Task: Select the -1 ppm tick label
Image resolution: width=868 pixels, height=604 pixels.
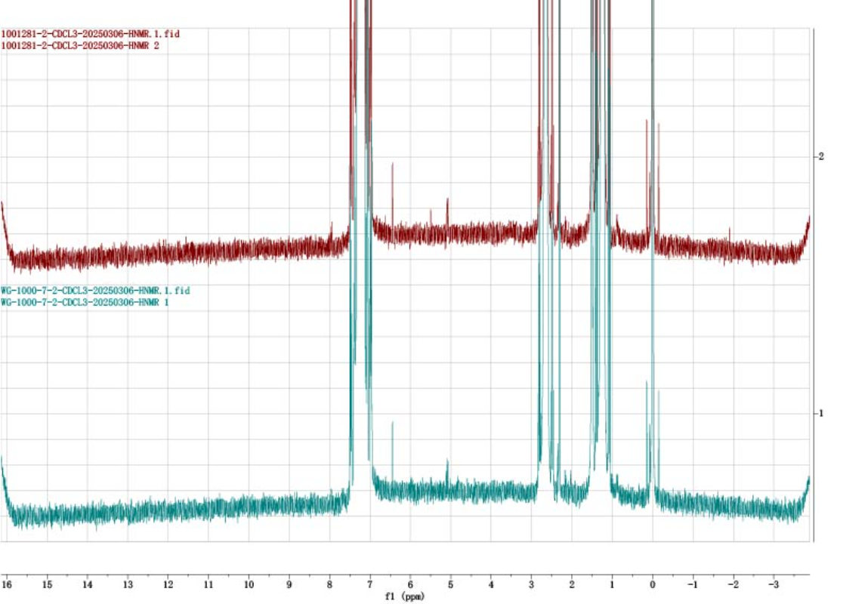Action: pos(691,584)
